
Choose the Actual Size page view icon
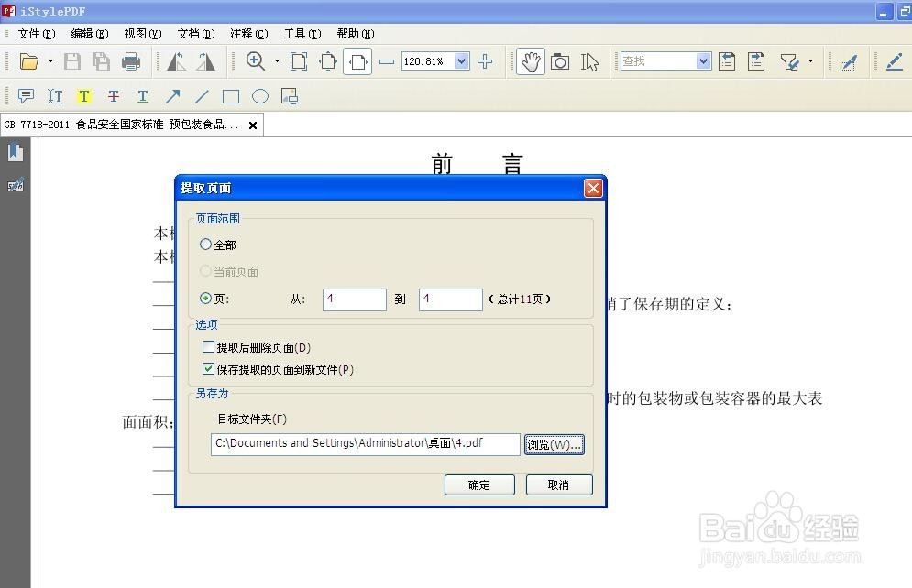[299, 61]
